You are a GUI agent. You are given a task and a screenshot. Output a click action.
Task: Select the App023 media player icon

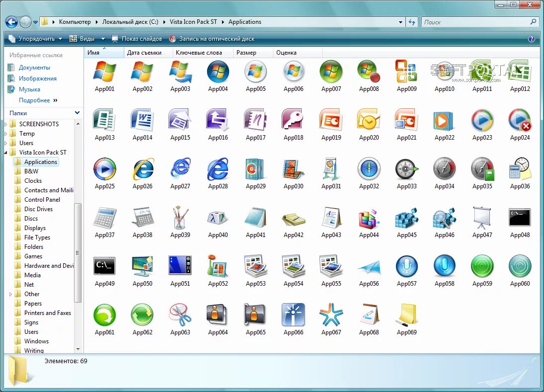coord(482,120)
